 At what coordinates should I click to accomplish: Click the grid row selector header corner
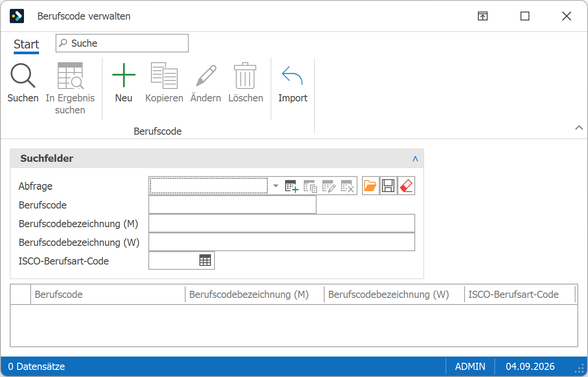20,294
